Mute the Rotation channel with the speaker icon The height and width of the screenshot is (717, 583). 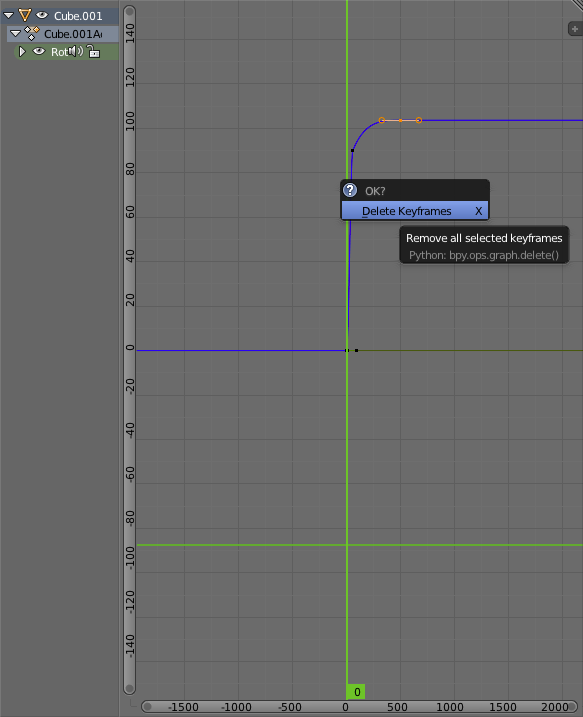pos(76,51)
